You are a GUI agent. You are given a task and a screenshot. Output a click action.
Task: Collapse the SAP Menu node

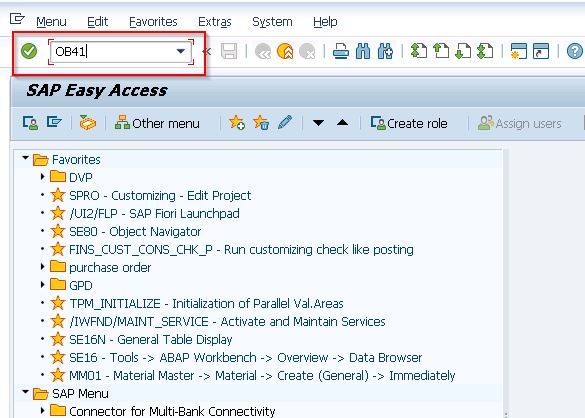(x=25, y=392)
